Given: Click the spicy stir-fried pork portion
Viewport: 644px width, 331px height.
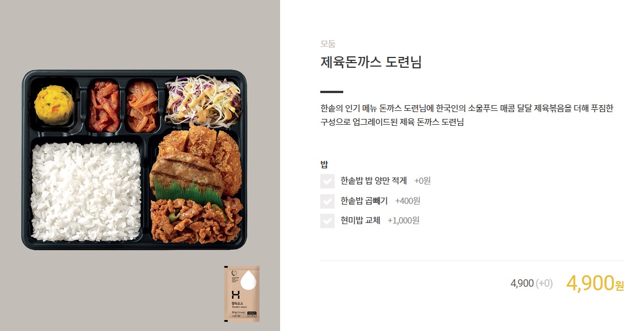Looking at the screenshot, I should point(196,221).
